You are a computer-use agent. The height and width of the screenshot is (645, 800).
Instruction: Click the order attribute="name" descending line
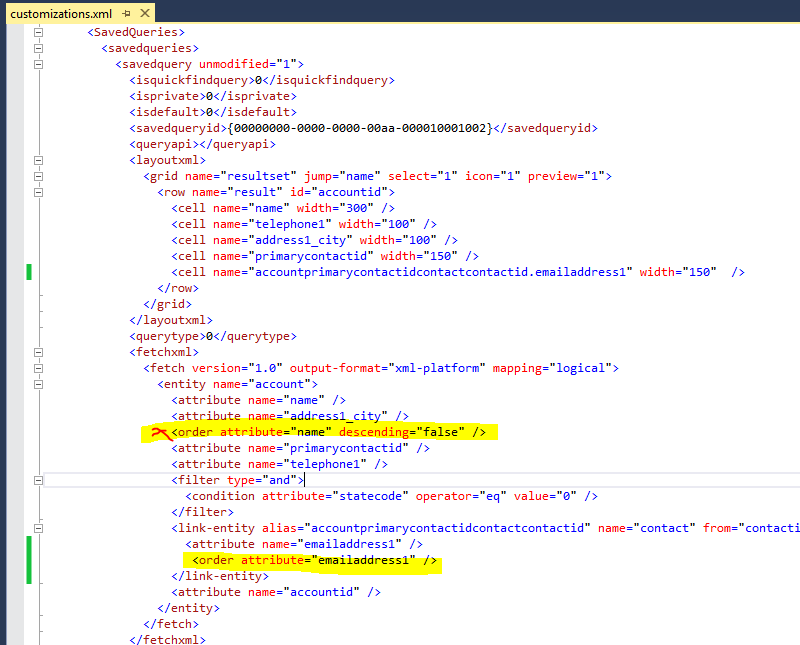coord(329,432)
